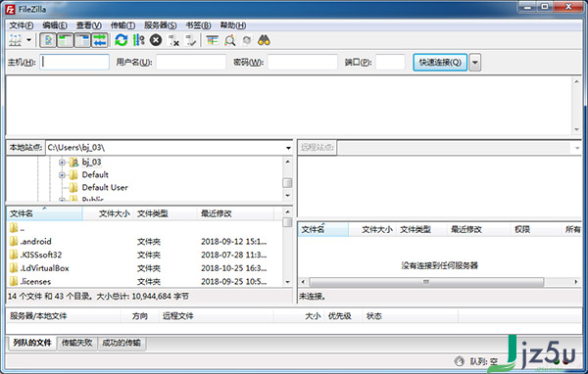The height and width of the screenshot is (374, 588).
Task: Open the 编辑(E) menu
Action: point(55,25)
